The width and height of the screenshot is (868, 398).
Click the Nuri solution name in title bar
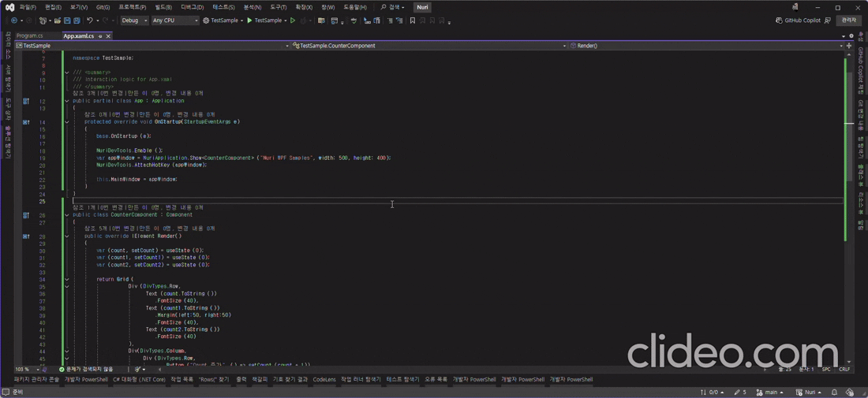tap(422, 8)
